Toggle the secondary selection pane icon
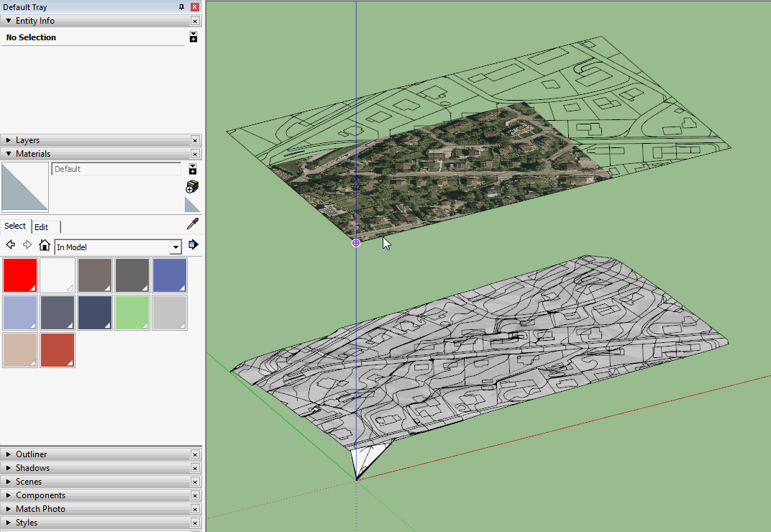Screen dimensions: 771x532 (x=193, y=169)
